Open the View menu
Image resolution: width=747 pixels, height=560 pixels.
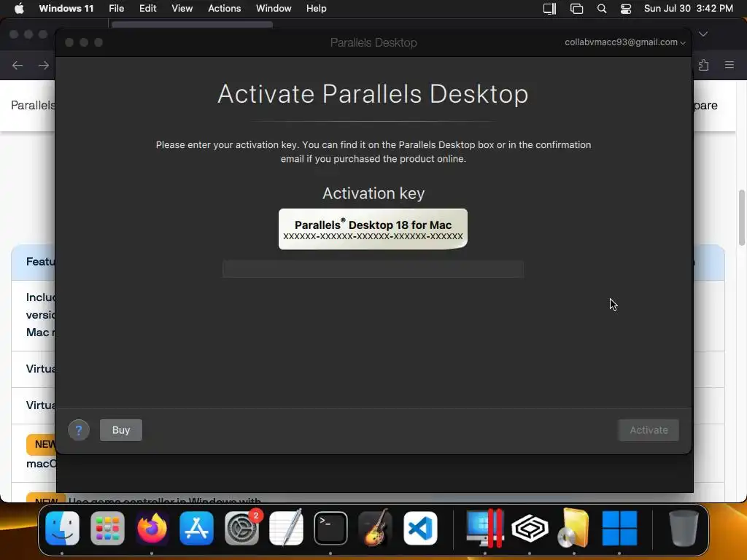(x=182, y=8)
